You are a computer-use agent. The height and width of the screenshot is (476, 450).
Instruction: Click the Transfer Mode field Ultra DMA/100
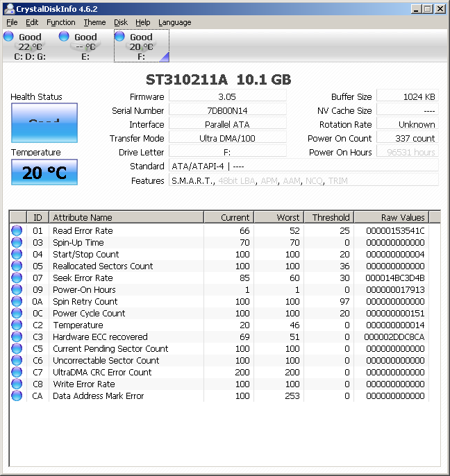click(x=227, y=139)
